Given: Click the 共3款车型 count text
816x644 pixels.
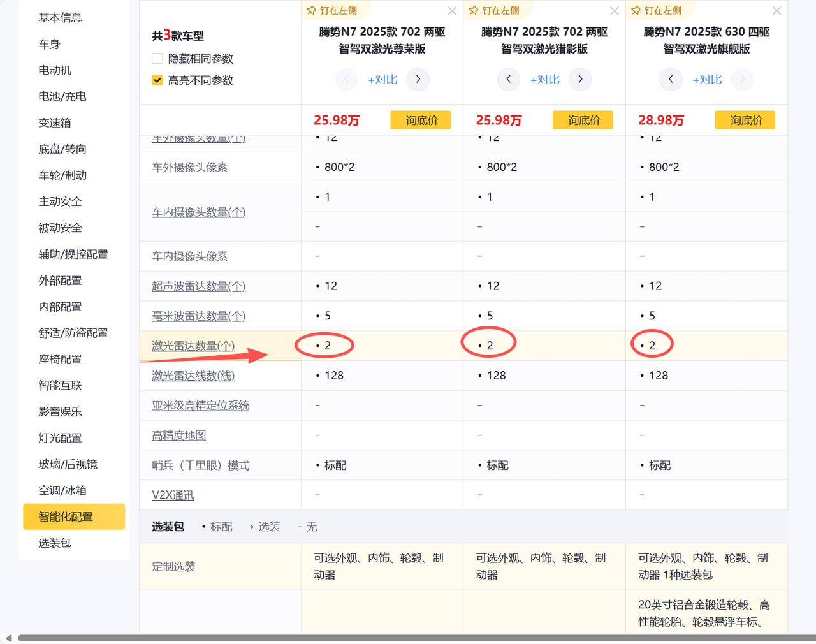Looking at the screenshot, I should [x=178, y=36].
